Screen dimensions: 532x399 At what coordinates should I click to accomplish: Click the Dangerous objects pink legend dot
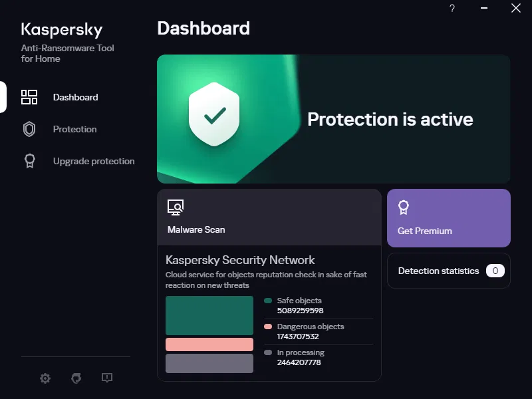[268, 327]
